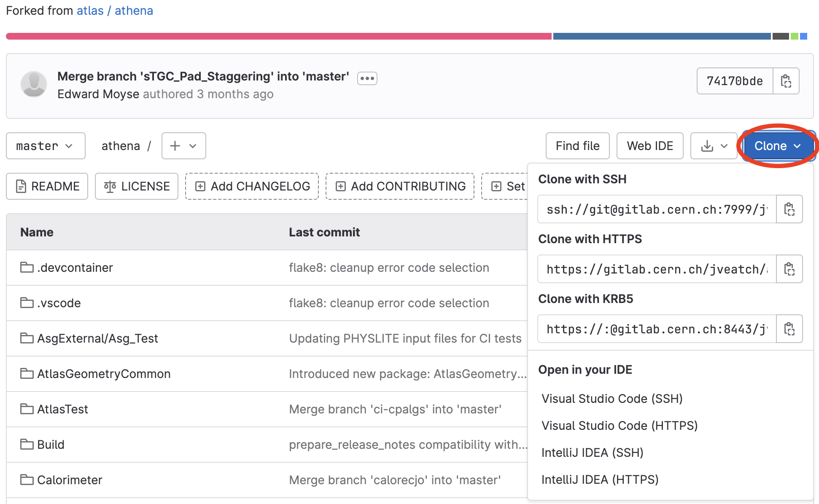The image size is (819, 504).
Task: Open the download source code dropdown
Action: click(x=714, y=146)
